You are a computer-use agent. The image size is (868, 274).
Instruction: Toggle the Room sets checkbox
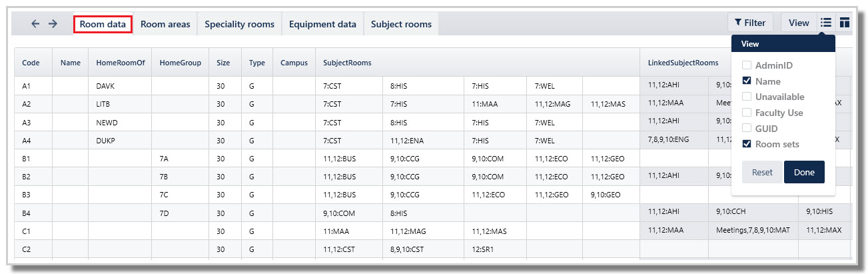click(747, 144)
